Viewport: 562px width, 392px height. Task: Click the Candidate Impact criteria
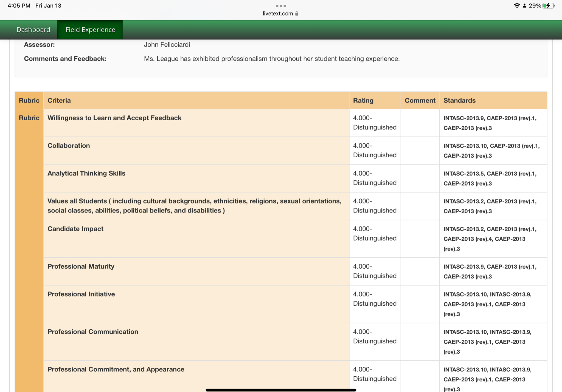tap(75, 229)
